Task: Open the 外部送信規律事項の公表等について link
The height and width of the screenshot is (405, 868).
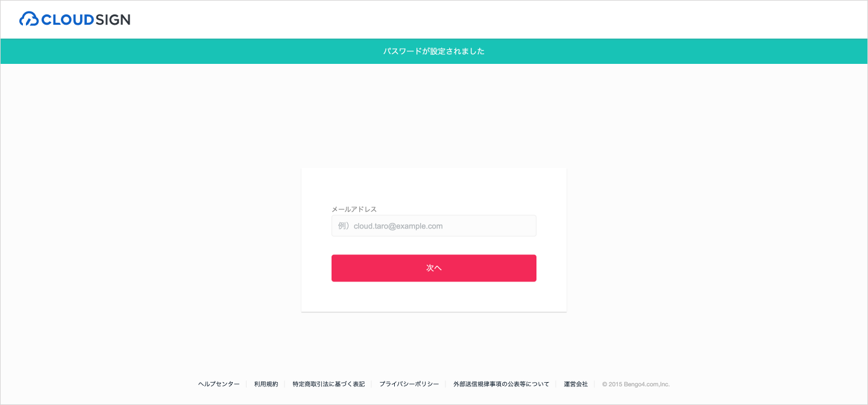Action: [x=501, y=384]
